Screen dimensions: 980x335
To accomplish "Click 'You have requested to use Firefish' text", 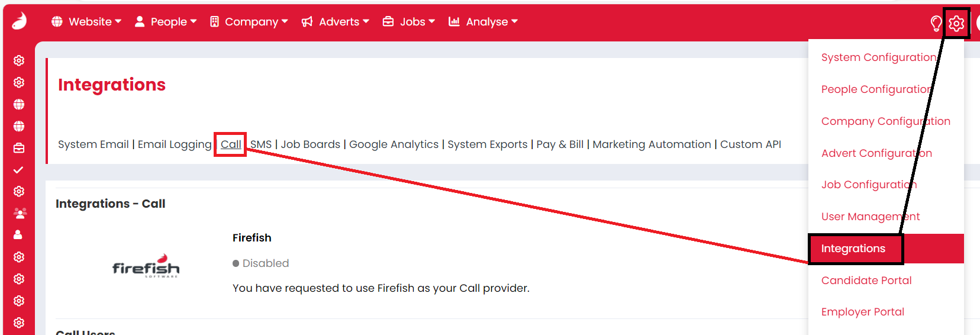I will pyautogui.click(x=381, y=288).
